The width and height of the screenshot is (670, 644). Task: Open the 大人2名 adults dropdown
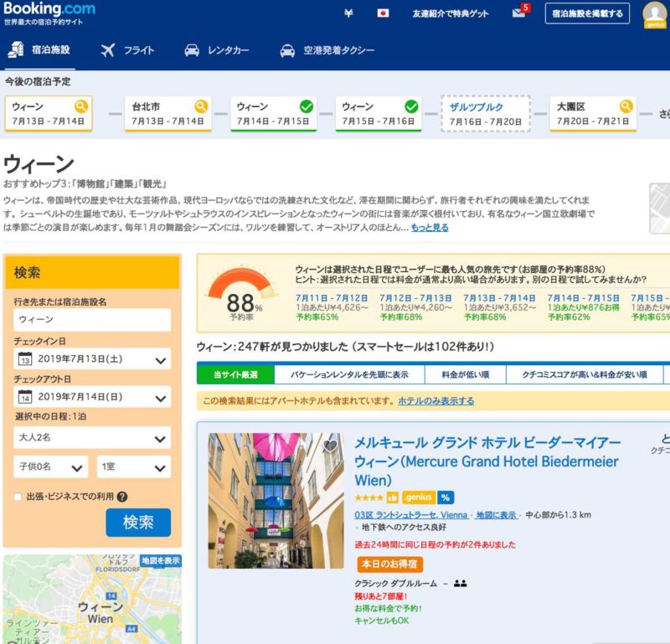[x=92, y=438]
